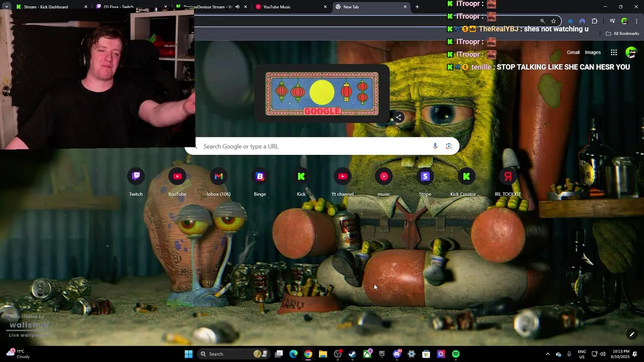Open the Inbox (106) Gmail shortcut

pyautogui.click(x=218, y=182)
